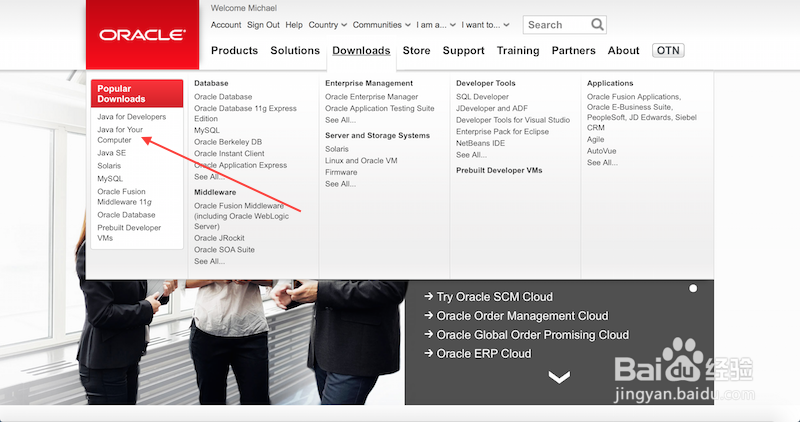800x422 pixels.
Task: Open SQL Developer link
Action: pyautogui.click(x=482, y=96)
